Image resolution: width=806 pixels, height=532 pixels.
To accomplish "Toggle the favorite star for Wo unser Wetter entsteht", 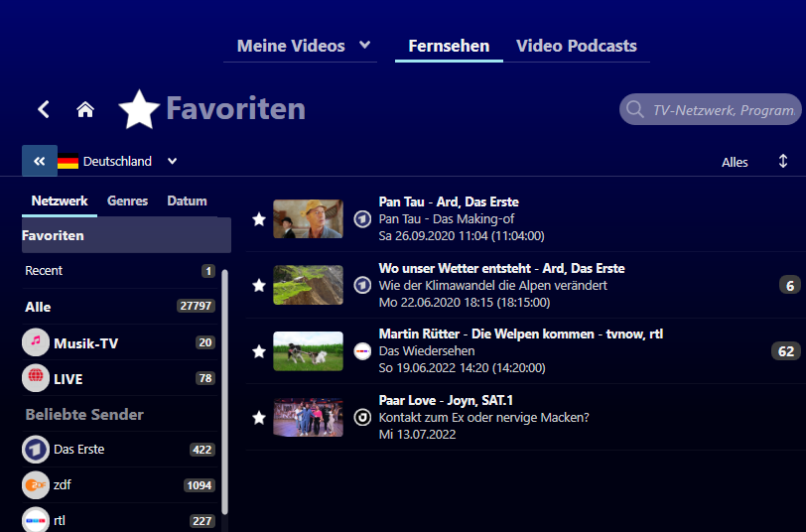I will (x=259, y=285).
